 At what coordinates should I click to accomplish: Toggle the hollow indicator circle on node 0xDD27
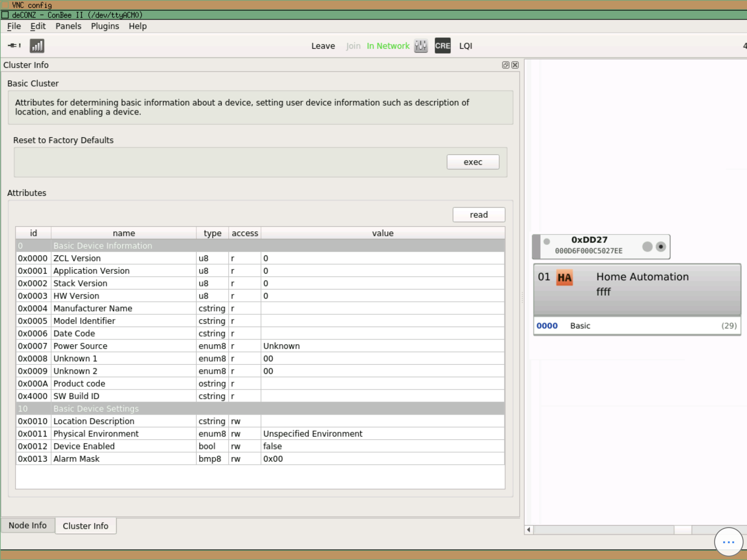647,247
